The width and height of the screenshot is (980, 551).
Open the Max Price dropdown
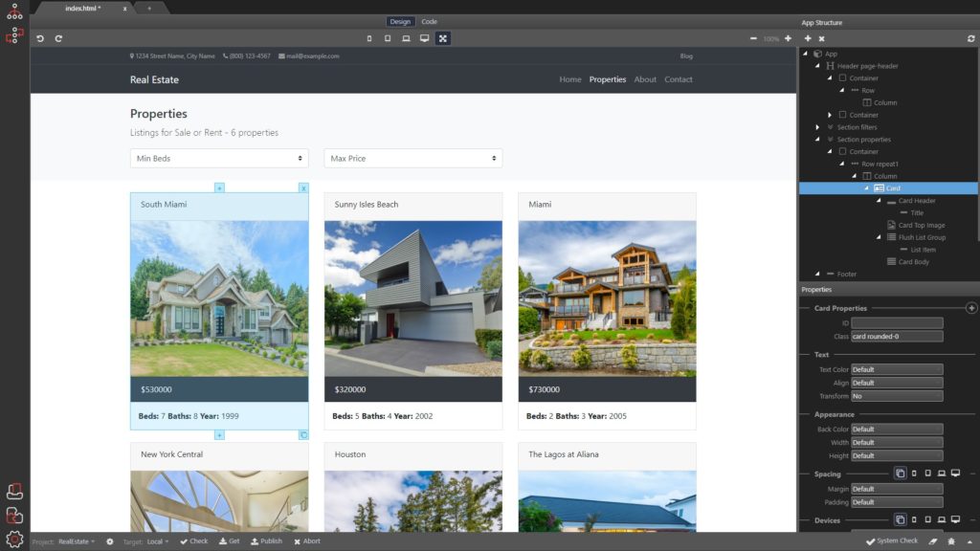point(412,158)
